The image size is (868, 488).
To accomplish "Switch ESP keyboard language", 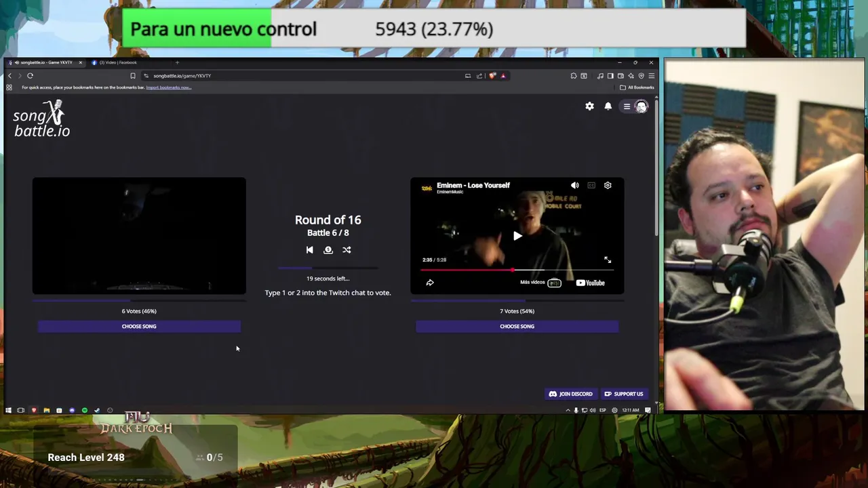I will [x=603, y=410].
